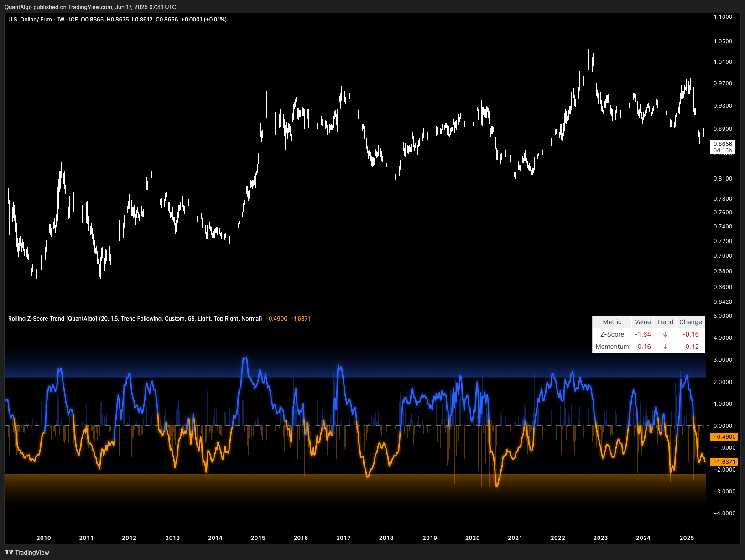Click the 5.0000 indicator scale label
Image resolution: width=745 pixels, height=560 pixels.
pyautogui.click(x=723, y=316)
